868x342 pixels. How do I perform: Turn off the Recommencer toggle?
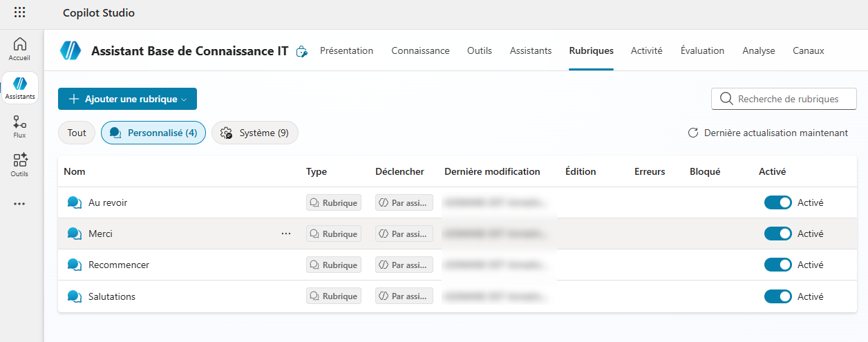click(x=777, y=265)
